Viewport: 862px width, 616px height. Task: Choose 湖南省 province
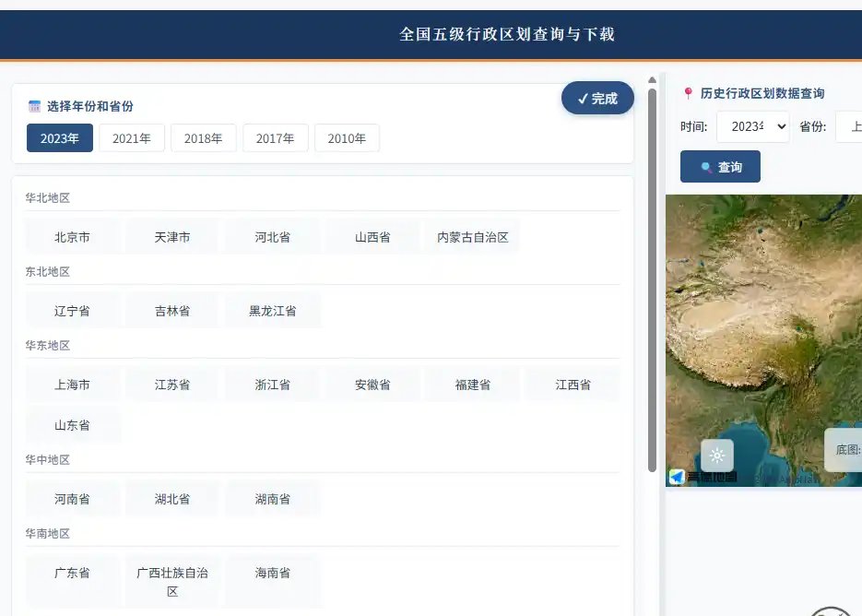[x=273, y=499]
